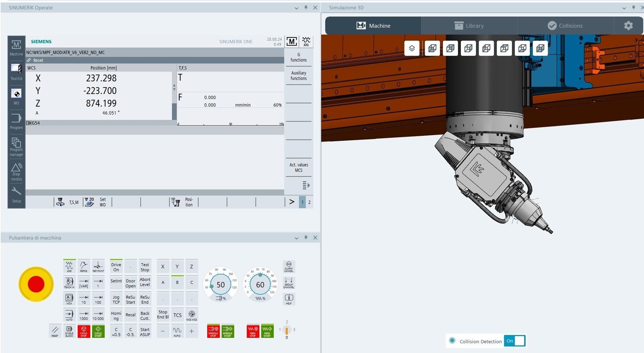Select the first isometric view cube icon
The image size is (644, 353).
pos(433,48)
